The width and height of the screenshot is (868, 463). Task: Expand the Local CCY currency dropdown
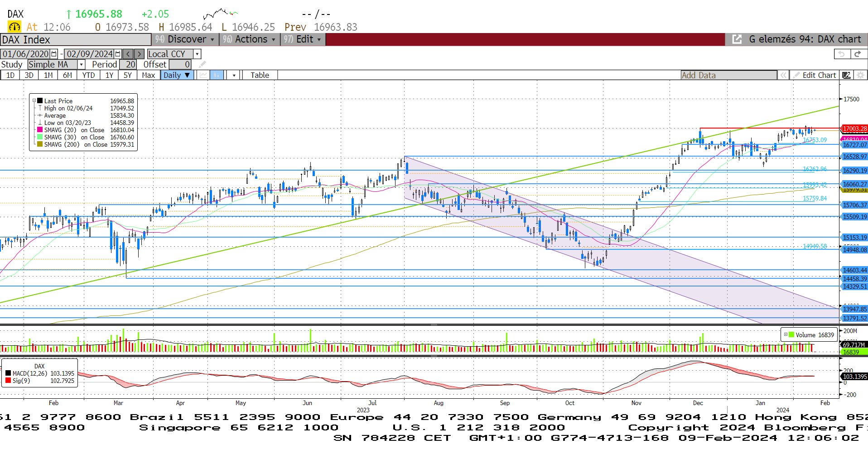(197, 54)
